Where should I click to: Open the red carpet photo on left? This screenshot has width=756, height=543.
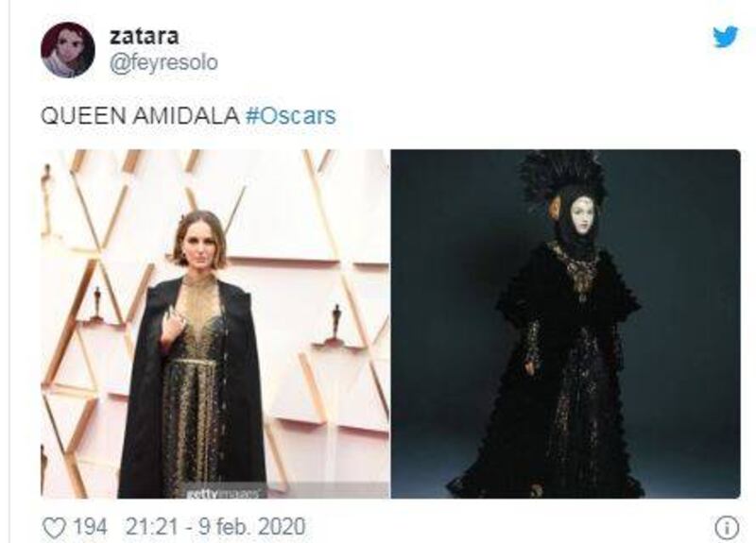[x=215, y=324]
